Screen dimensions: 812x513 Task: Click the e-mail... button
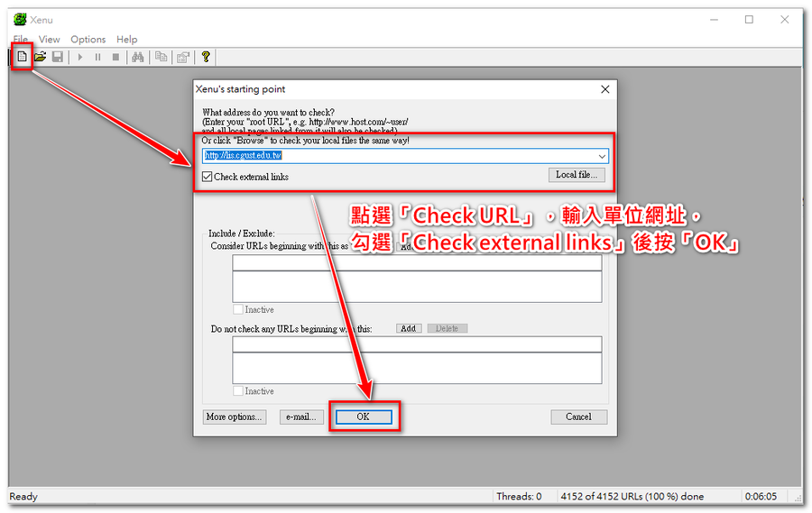301,417
